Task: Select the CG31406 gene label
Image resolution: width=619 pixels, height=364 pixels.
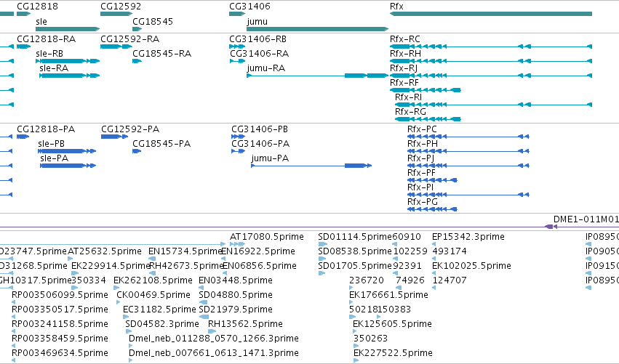Action: point(250,7)
